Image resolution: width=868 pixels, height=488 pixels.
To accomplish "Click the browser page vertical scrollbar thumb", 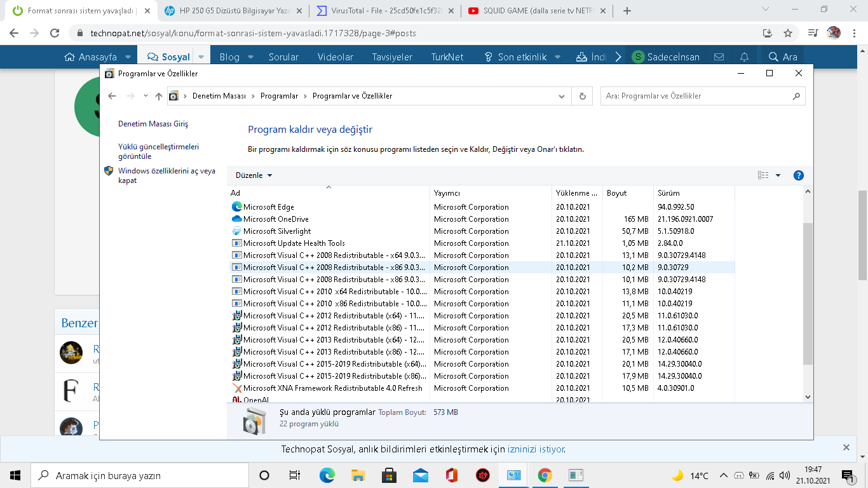I will tap(863, 235).
